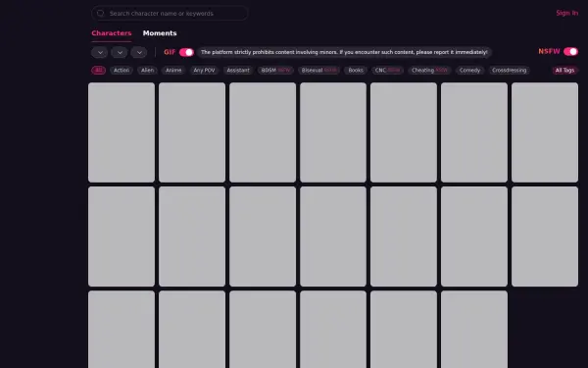The width and height of the screenshot is (588, 368).
Task: Open the Sign In link
Action: tap(566, 13)
